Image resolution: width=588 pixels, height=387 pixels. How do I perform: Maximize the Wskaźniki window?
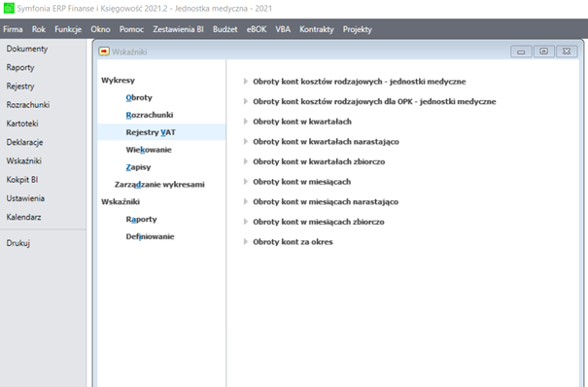click(543, 52)
